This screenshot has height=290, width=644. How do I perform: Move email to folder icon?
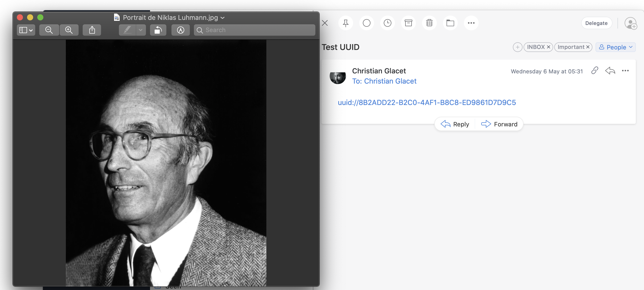click(450, 23)
